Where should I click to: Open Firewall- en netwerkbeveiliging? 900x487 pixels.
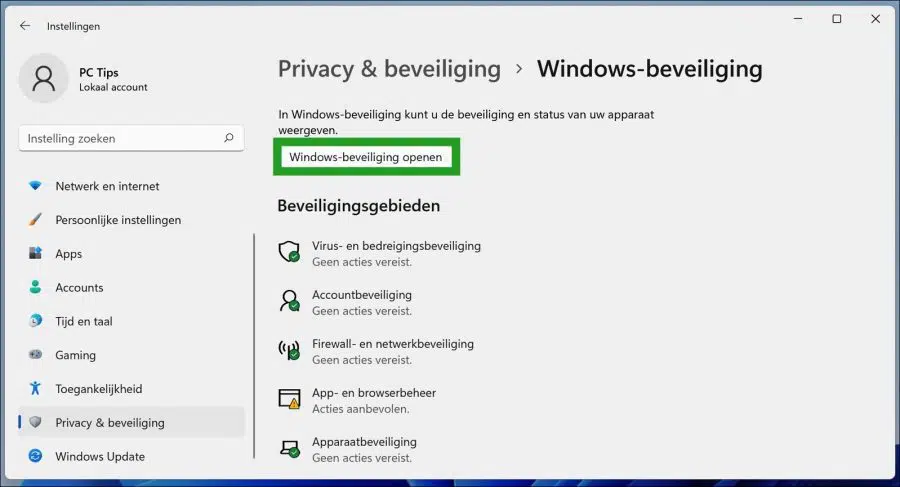393,343
